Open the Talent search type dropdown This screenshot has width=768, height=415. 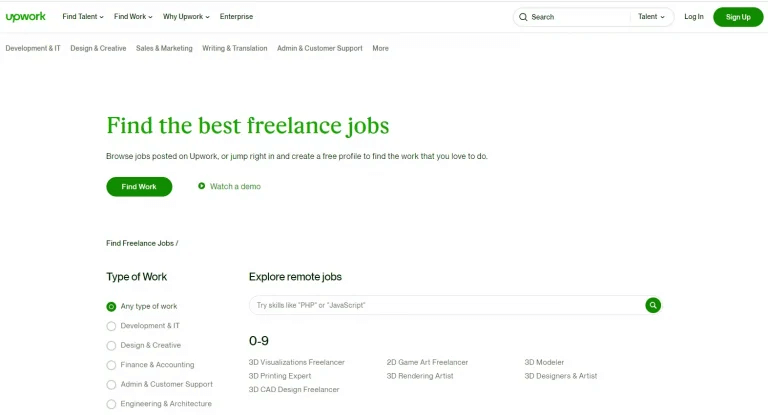tap(651, 17)
